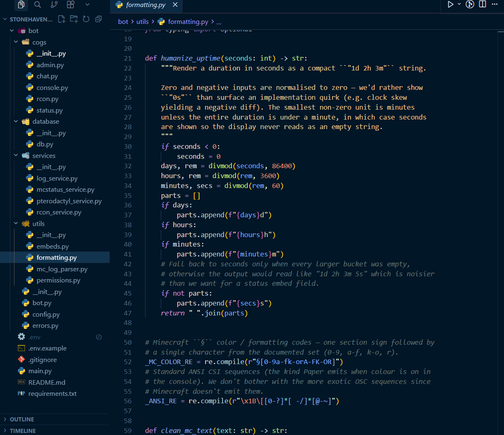Open permissions.py file
Screen dimensions: 504x435
click(59, 280)
